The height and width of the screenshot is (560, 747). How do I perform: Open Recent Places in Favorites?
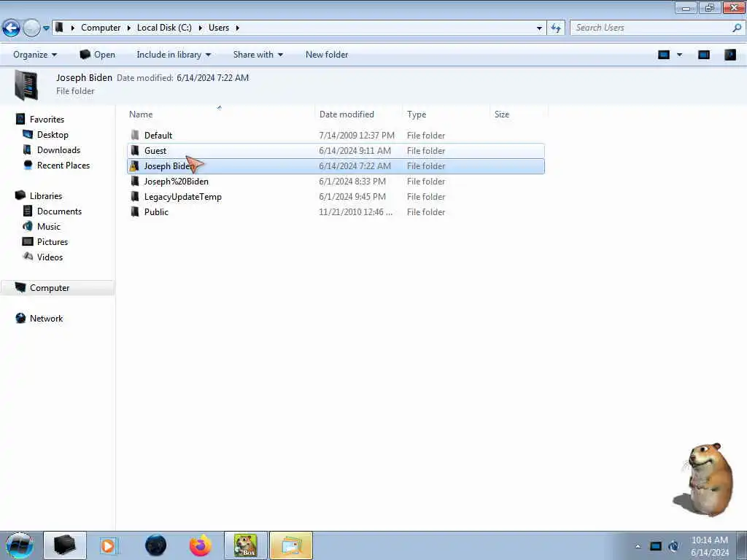(x=63, y=166)
